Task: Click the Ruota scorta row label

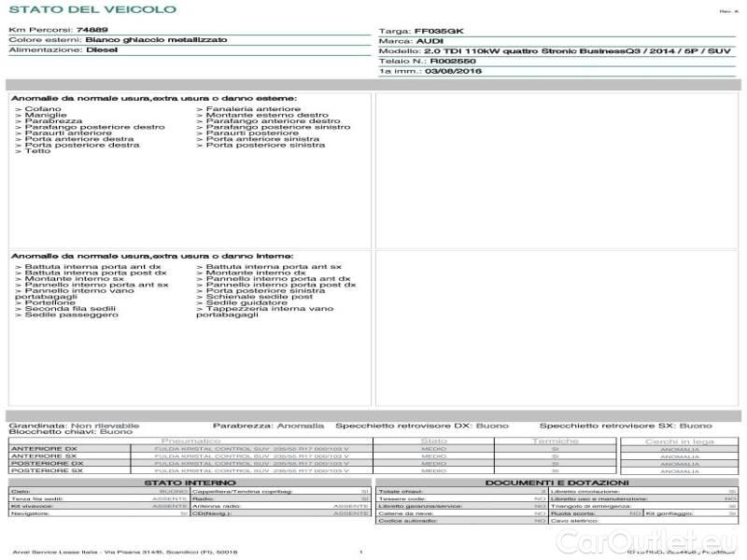Action: pyautogui.click(x=573, y=514)
